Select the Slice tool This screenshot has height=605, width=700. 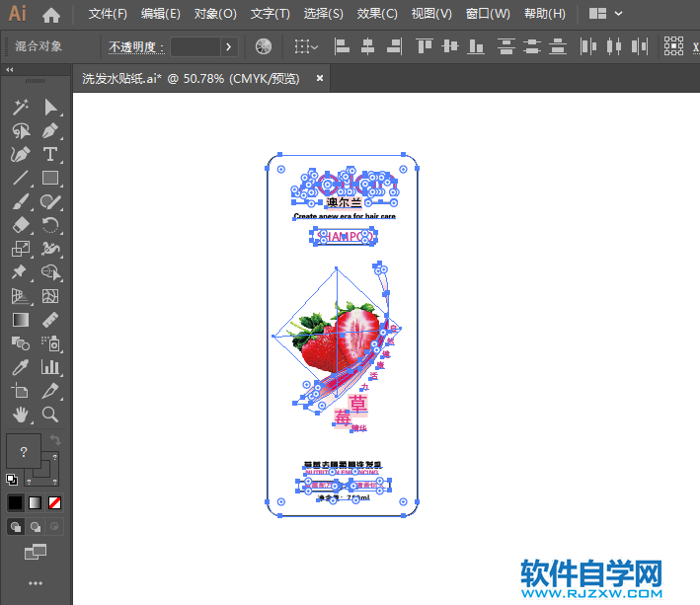tap(50, 391)
